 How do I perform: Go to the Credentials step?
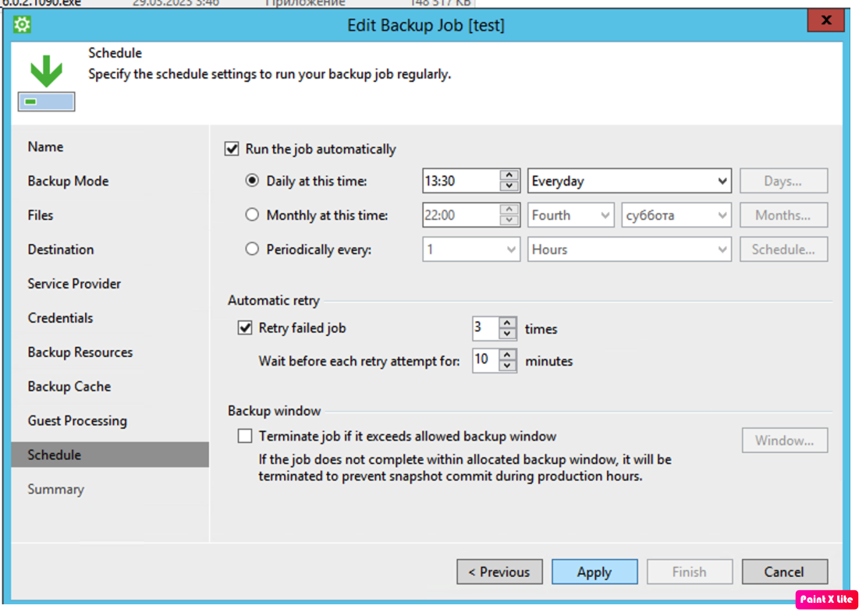(x=60, y=318)
